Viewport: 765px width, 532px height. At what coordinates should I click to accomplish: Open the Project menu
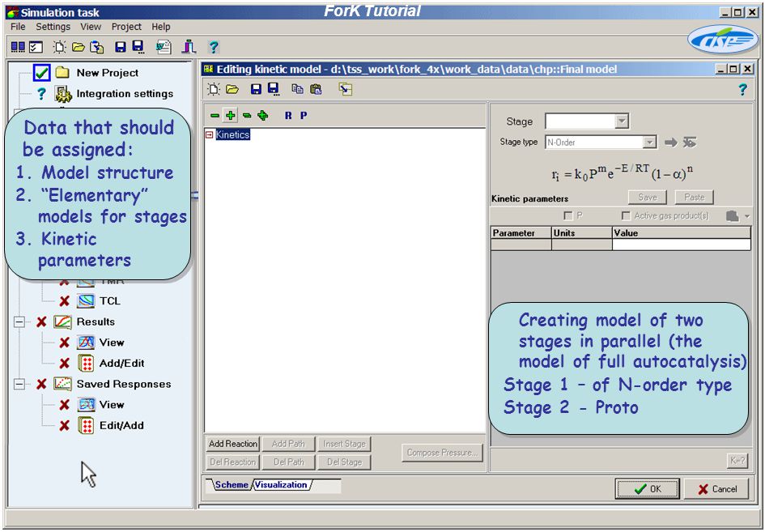coord(126,27)
